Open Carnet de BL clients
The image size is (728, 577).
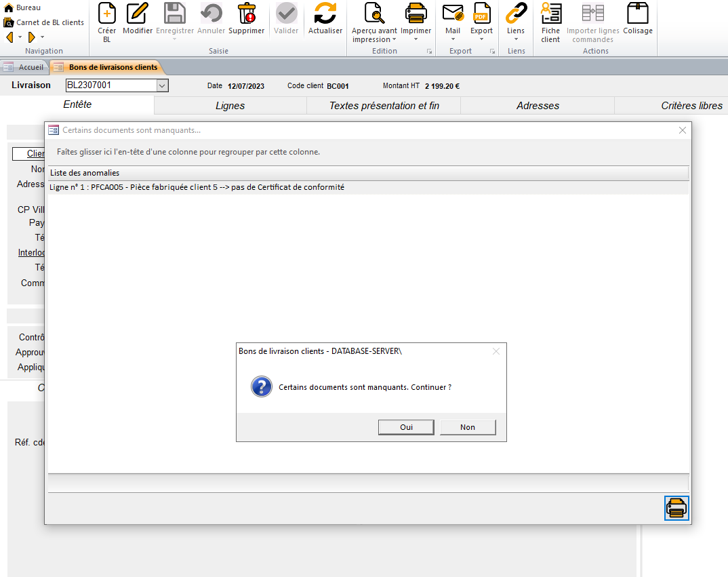(x=44, y=22)
